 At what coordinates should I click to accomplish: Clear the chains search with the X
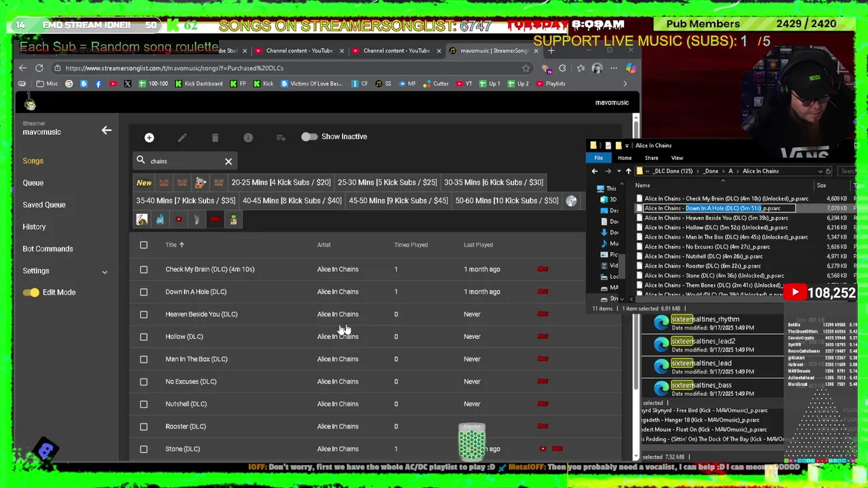point(229,161)
